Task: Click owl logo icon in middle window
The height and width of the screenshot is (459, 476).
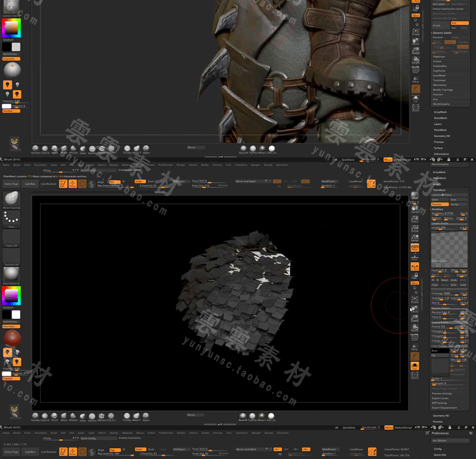Action: tap(14, 411)
